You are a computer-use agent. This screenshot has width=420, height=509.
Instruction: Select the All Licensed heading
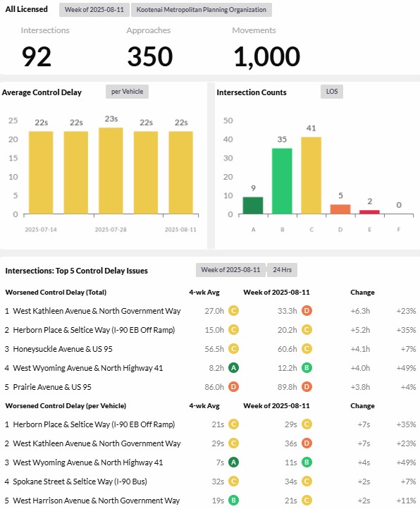(26, 9)
